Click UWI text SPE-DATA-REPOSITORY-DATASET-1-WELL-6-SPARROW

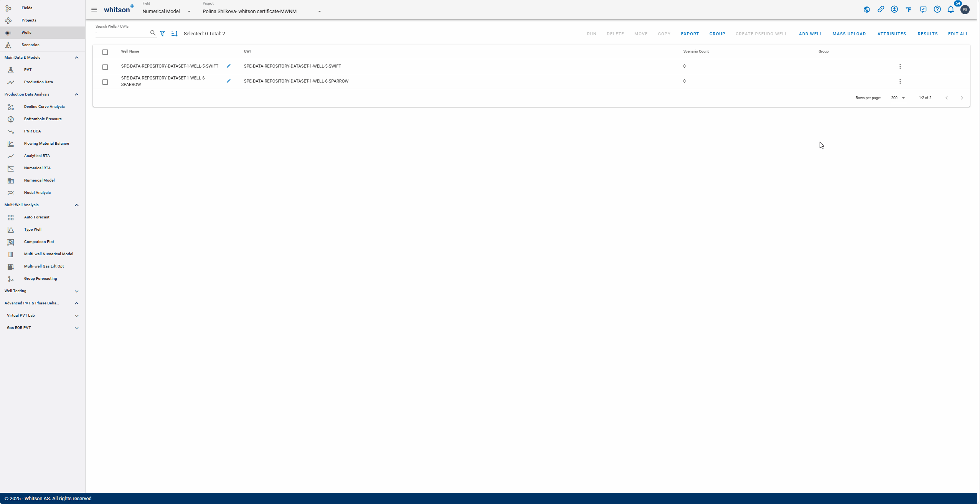click(296, 81)
